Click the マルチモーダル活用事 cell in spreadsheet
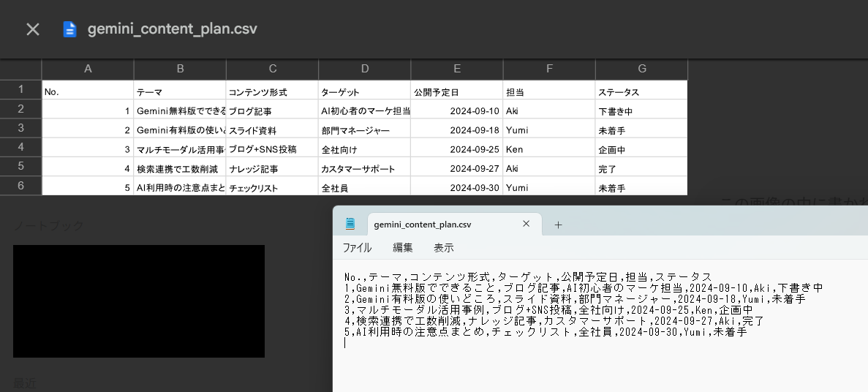This screenshot has height=392, width=868. [180, 148]
